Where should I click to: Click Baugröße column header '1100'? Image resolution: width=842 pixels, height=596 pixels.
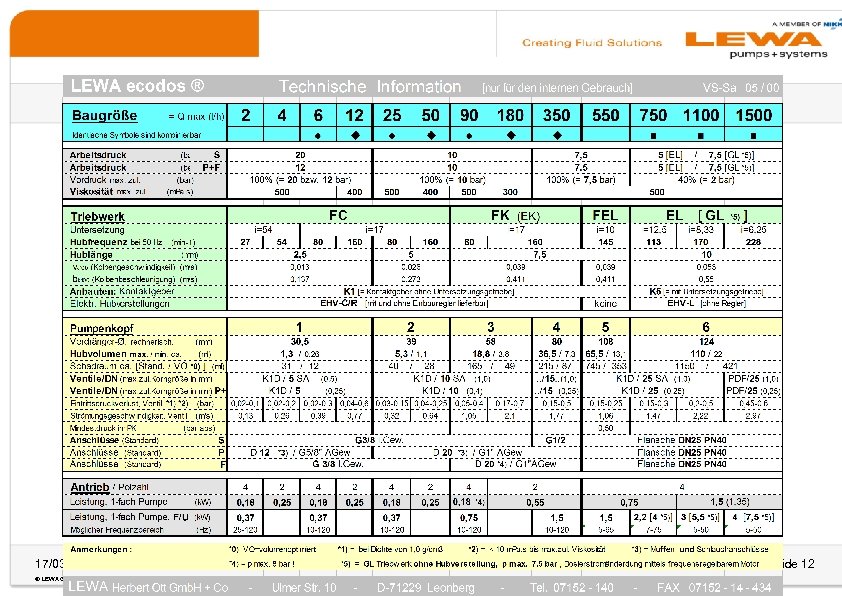[x=701, y=115]
